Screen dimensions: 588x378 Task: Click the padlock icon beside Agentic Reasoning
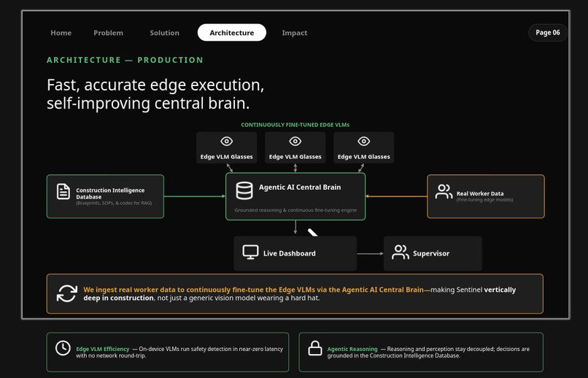click(315, 348)
